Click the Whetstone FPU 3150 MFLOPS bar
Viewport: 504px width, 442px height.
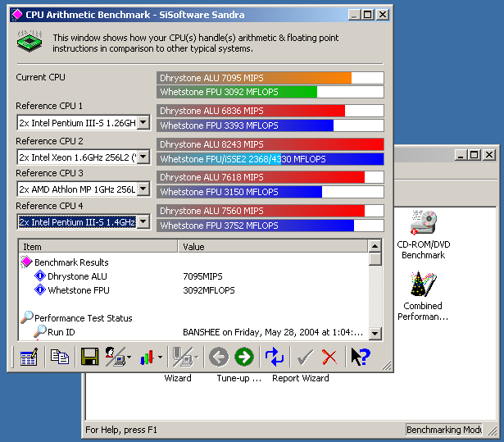[x=270, y=192]
